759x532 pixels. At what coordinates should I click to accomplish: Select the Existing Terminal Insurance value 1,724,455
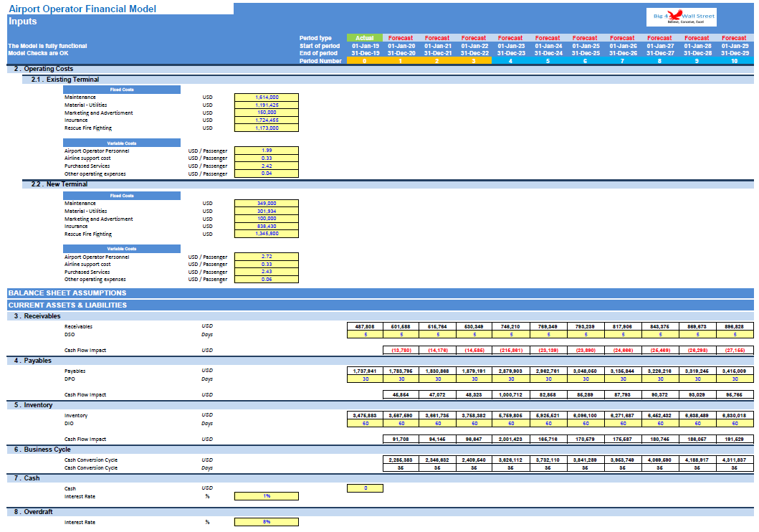[266, 120]
